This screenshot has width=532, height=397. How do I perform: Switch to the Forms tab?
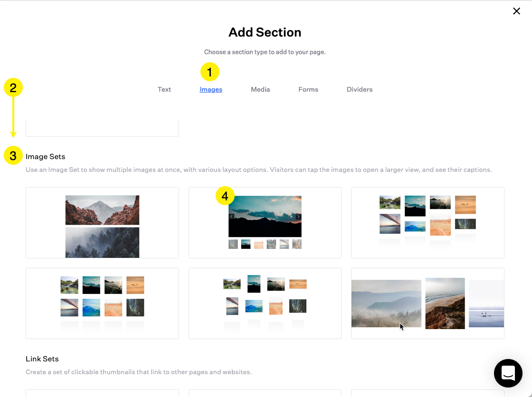click(308, 89)
